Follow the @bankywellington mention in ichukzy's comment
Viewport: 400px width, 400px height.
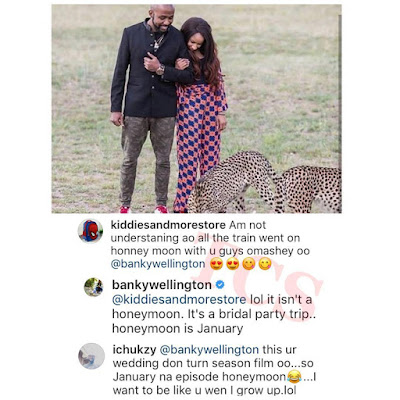[x=209, y=350]
